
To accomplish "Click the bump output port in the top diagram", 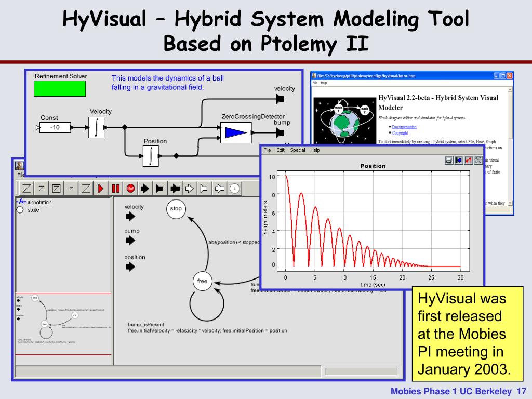I will [280, 132].
